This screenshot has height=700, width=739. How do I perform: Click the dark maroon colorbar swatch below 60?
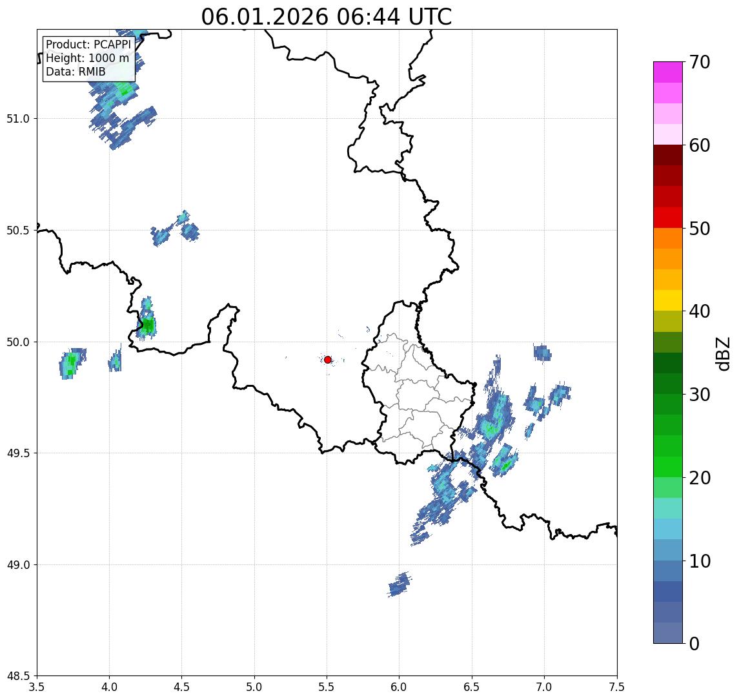[x=668, y=155]
